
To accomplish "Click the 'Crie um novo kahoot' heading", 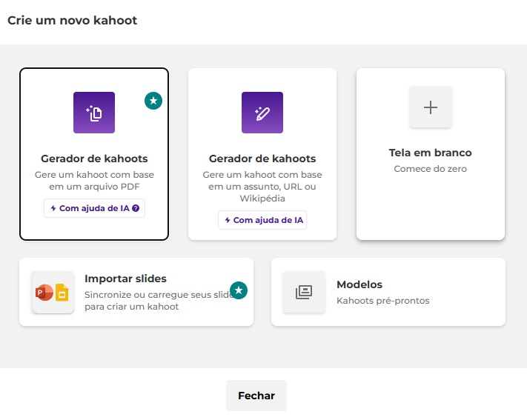I will [72, 21].
